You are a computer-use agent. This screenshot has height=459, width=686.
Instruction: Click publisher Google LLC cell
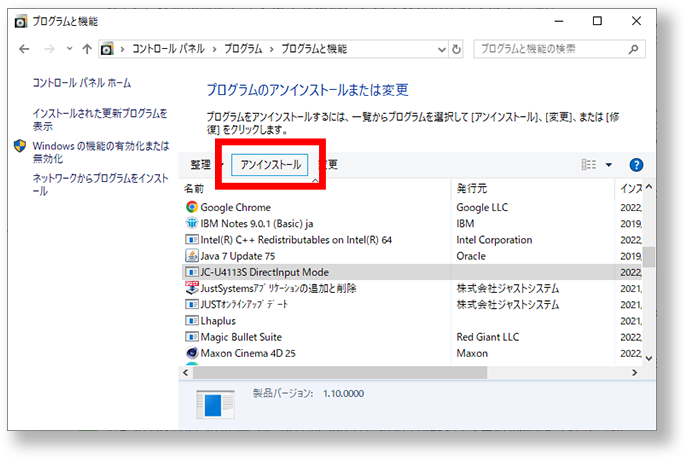482,207
